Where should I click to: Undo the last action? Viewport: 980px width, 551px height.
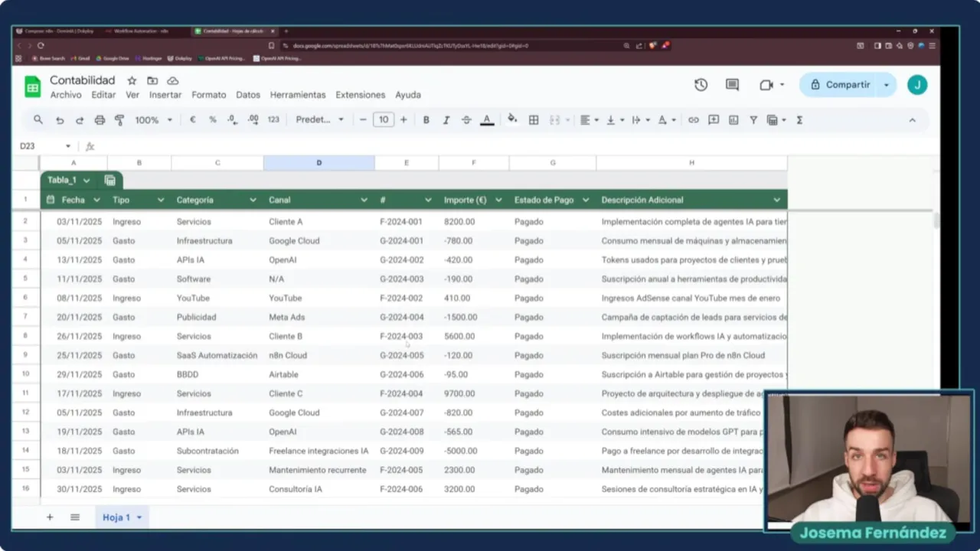60,120
